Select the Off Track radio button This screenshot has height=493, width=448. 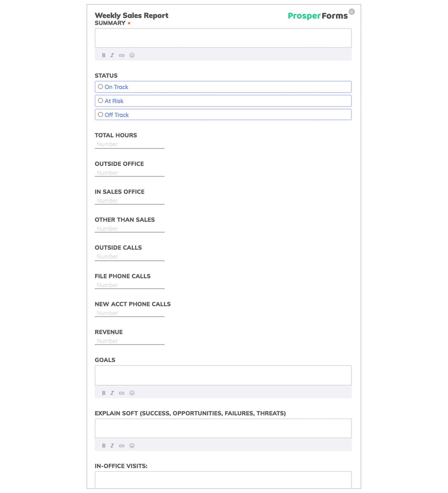point(100,115)
